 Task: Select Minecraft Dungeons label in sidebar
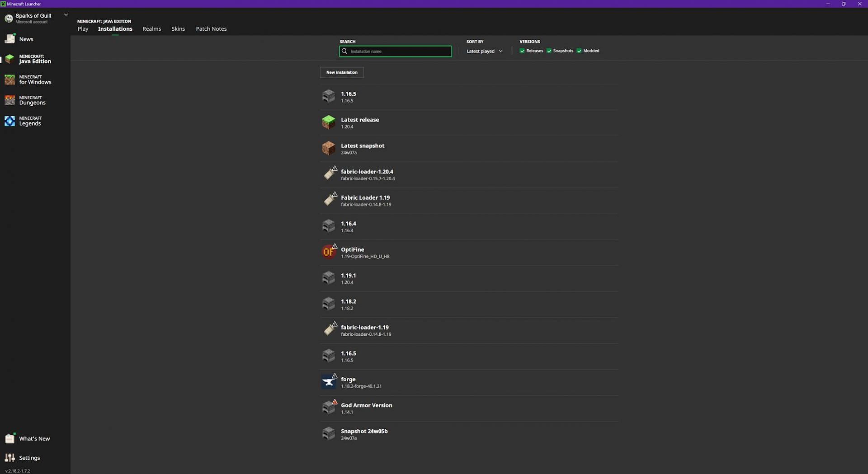pyautogui.click(x=32, y=100)
